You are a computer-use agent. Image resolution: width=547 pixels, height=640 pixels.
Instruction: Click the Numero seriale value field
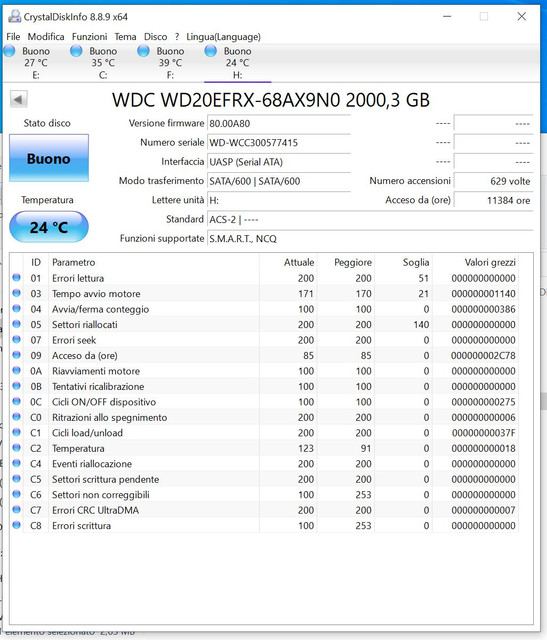(x=279, y=143)
